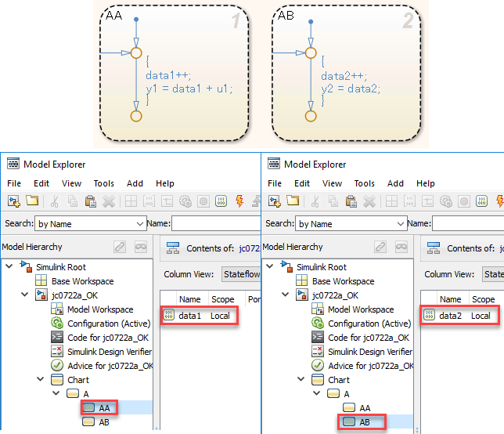Click the Delete X icon in right Model Explorer

coord(369,201)
